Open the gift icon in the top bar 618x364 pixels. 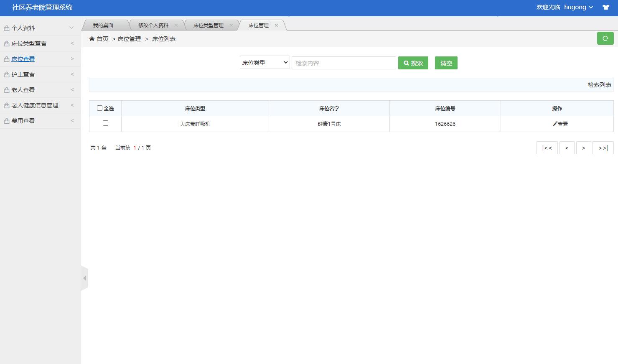pos(606,7)
